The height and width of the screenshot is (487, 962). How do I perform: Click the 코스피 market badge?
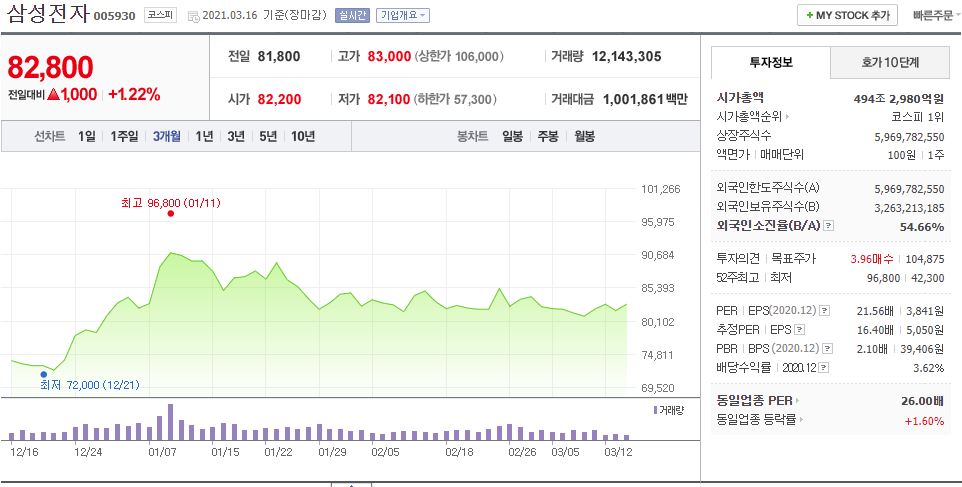[x=160, y=15]
